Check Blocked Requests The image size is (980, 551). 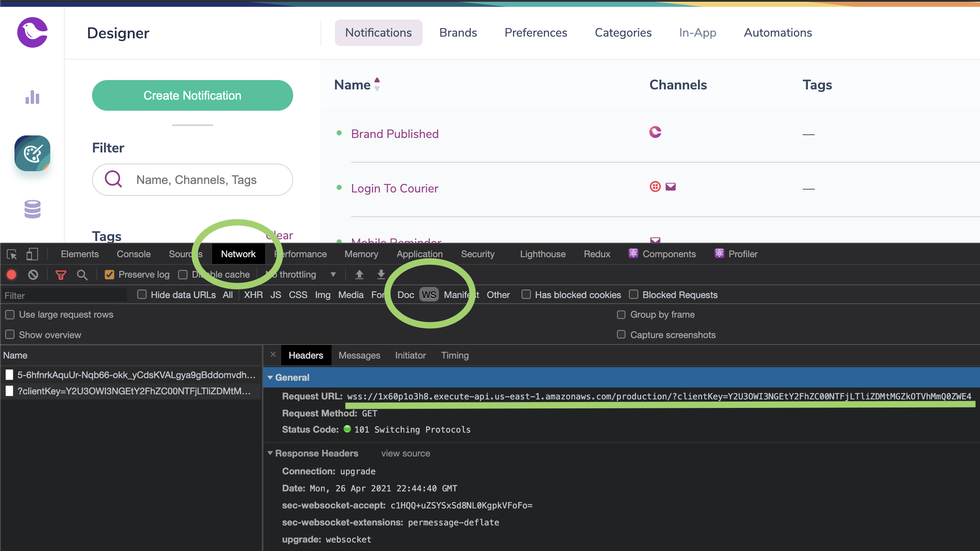point(634,294)
